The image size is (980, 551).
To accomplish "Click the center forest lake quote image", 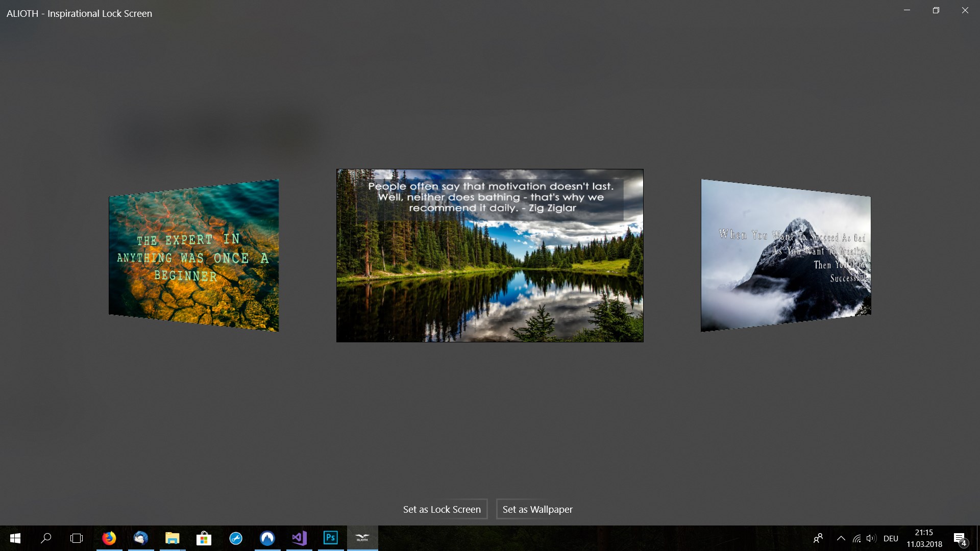I will 490,256.
